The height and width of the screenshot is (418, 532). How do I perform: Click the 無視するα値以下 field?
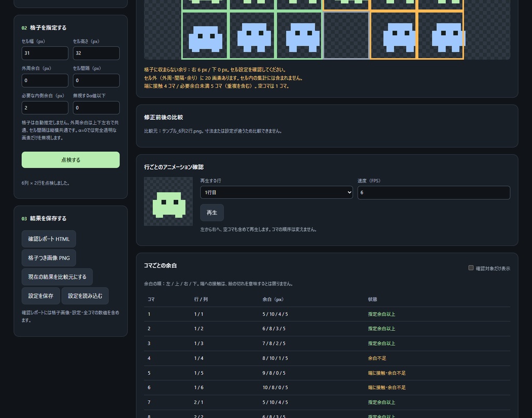pyautogui.click(x=96, y=108)
